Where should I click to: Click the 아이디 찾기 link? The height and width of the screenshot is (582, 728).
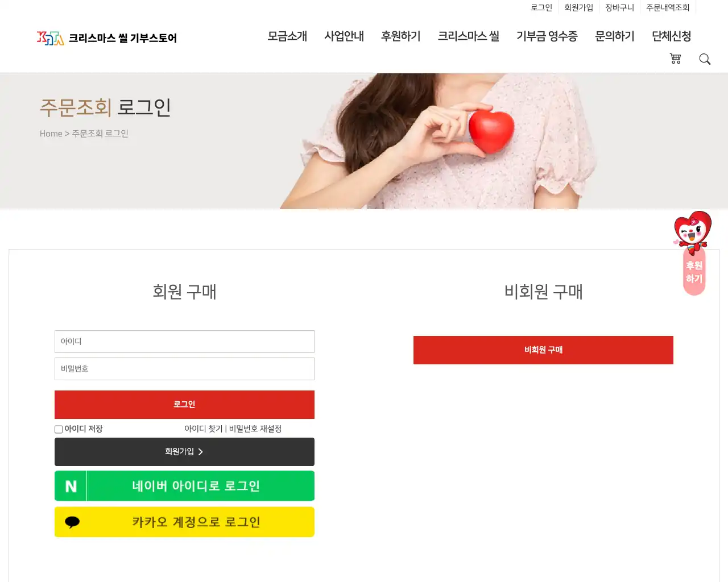203,429
